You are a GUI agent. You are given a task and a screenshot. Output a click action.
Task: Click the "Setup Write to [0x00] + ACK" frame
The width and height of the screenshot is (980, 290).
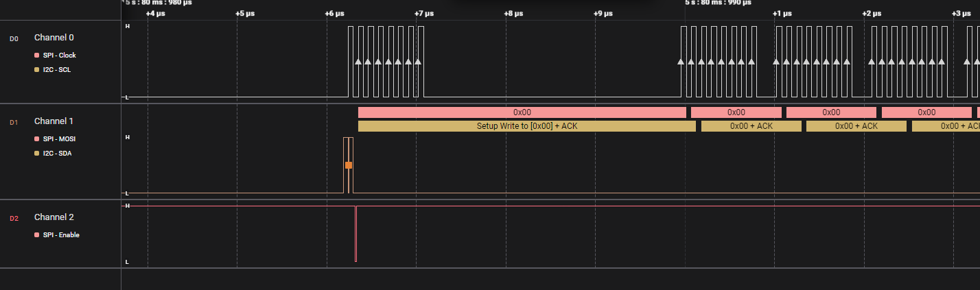point(526,126)
